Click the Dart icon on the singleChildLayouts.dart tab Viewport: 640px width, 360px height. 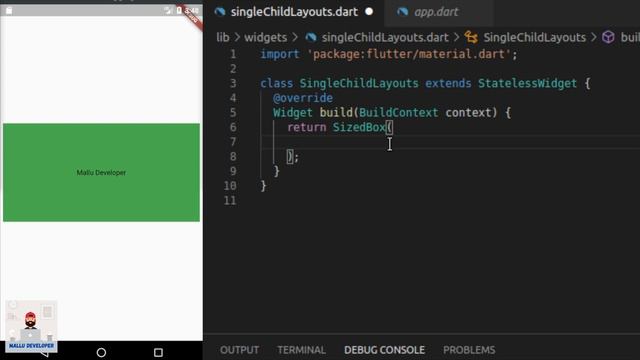[x=220, y=12]
